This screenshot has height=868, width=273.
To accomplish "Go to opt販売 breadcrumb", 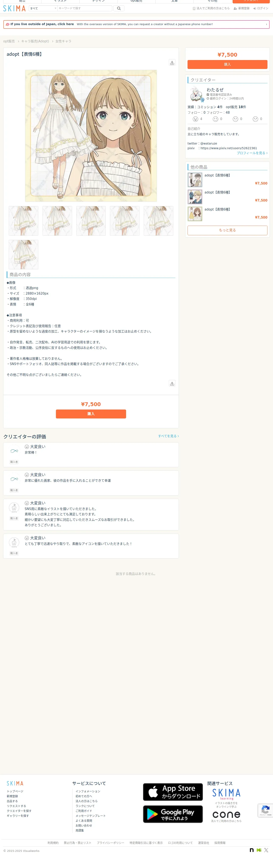I will 9,42.
